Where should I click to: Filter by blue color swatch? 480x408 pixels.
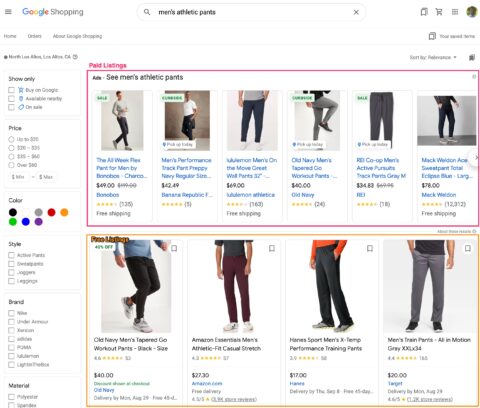click(x=26, y=222)
